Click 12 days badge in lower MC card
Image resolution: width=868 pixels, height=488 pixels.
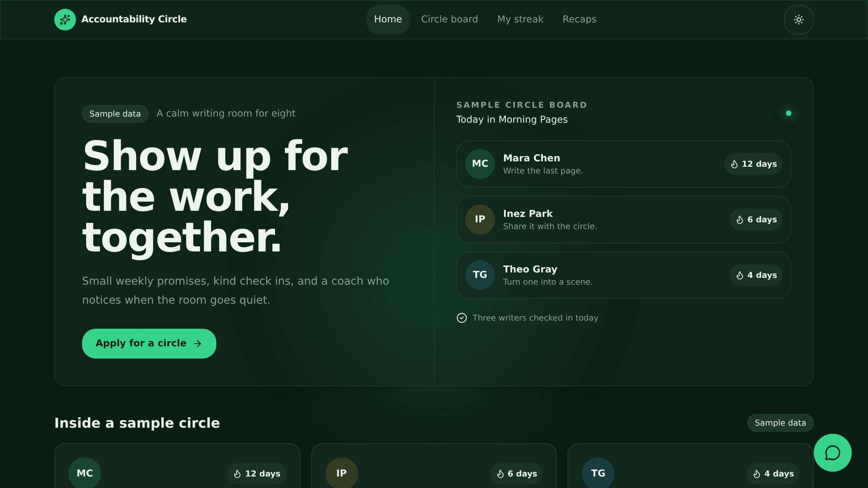tap(257, 474)
